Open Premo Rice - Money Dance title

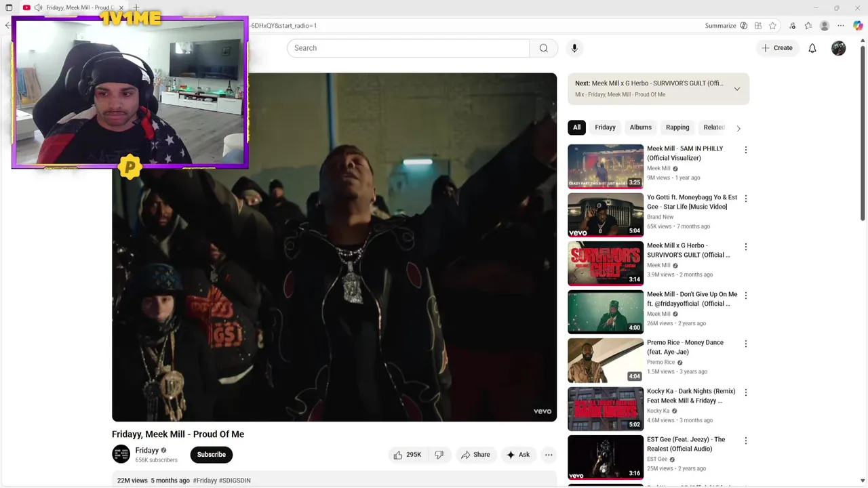[685, 347]
